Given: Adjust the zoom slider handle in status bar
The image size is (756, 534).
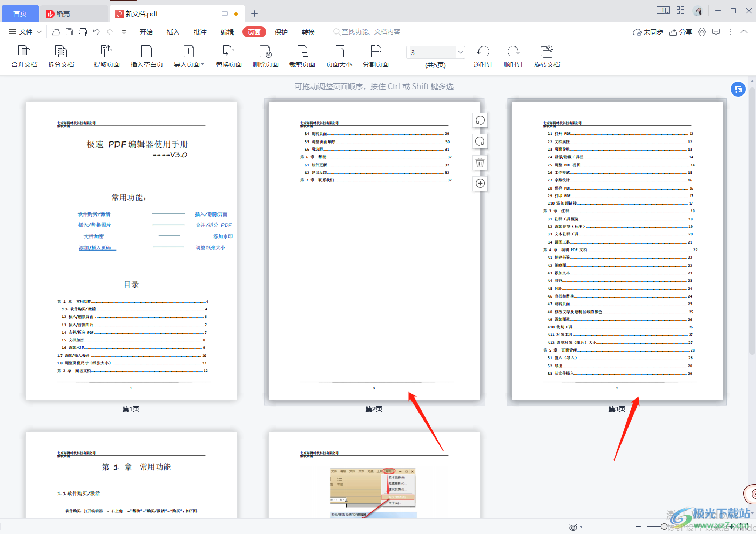Looking at the screenshot, I should [665, 526].
